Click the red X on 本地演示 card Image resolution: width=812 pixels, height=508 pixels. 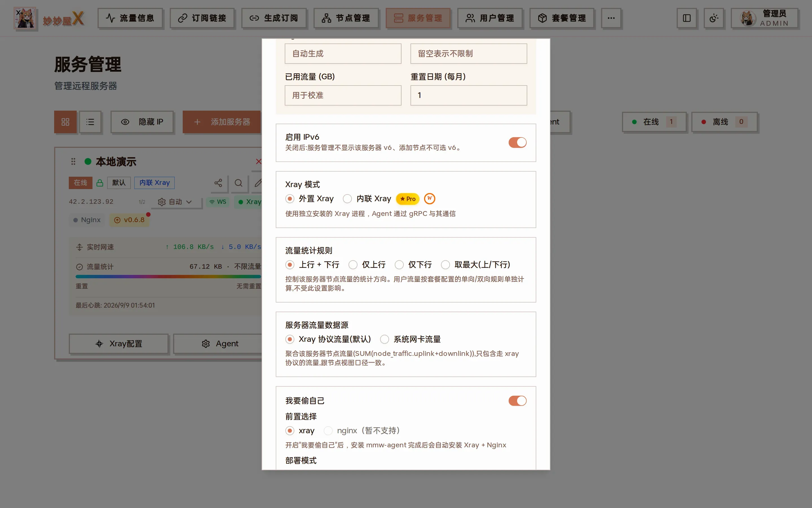pyautogui.click(x=258, y=162)
